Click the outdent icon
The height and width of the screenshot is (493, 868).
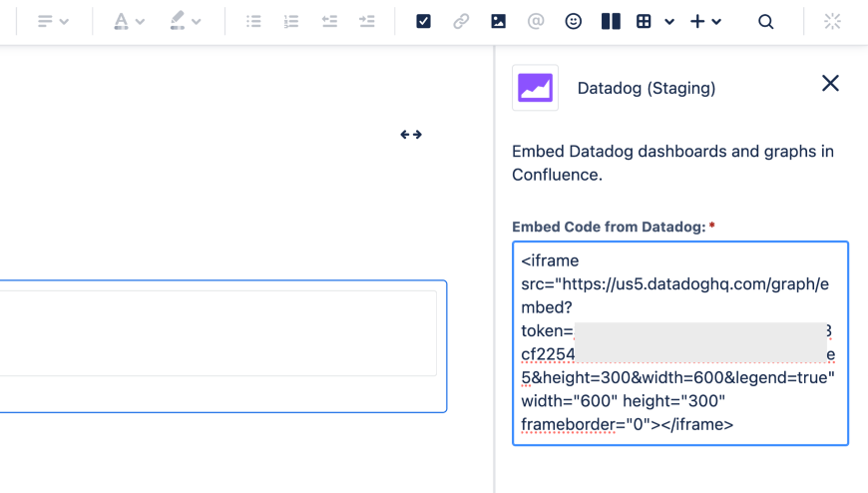(329, 21)
